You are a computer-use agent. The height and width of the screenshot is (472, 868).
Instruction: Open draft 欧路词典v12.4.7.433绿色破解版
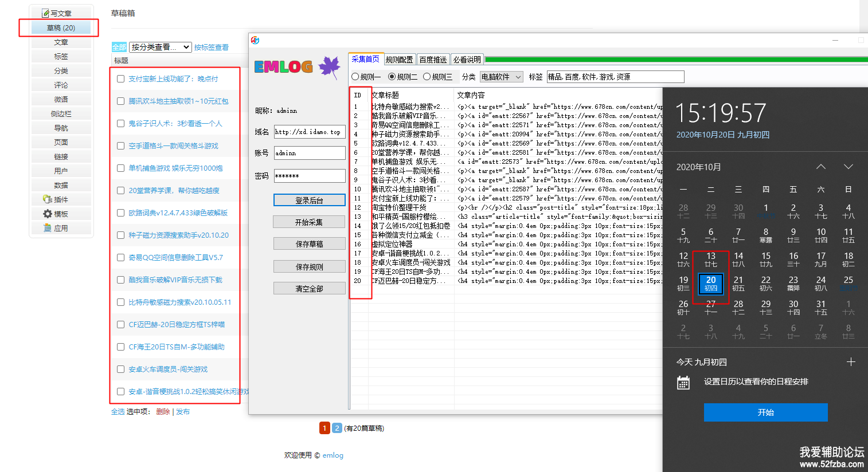tap(178, 213)
